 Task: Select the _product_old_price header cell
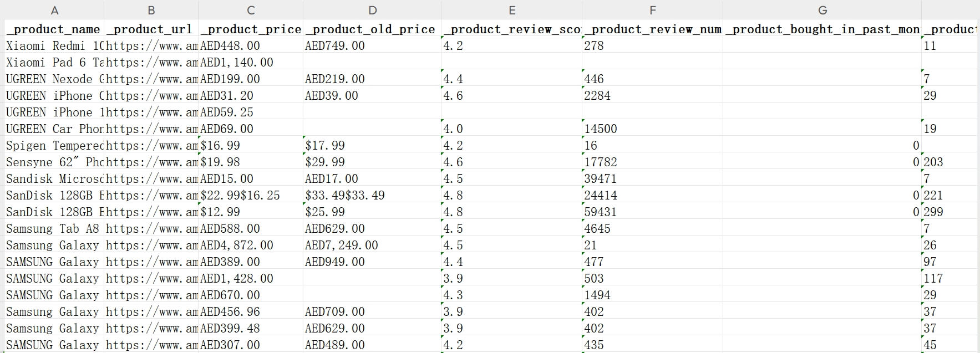click(373, 29)
